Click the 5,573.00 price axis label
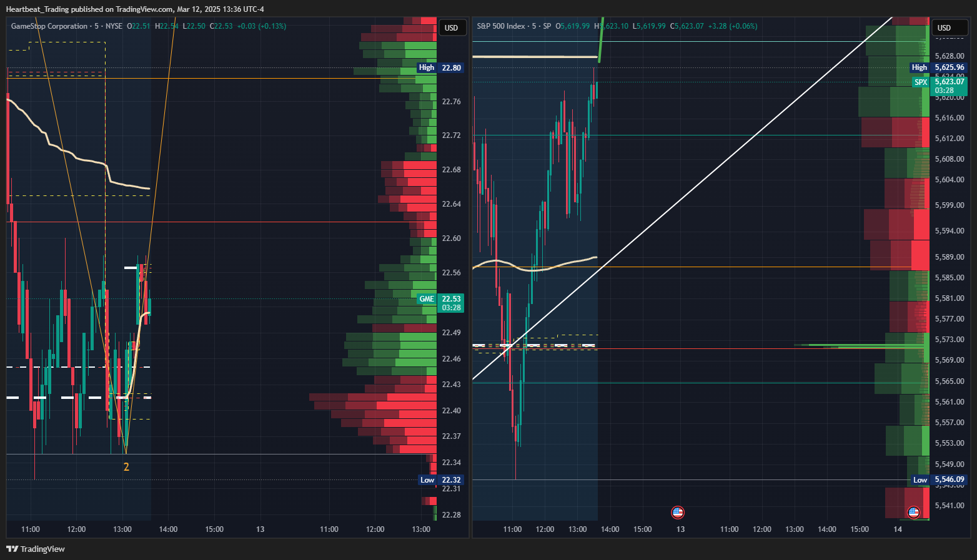Viewport: 977px width, 560px height. [950, 340]
